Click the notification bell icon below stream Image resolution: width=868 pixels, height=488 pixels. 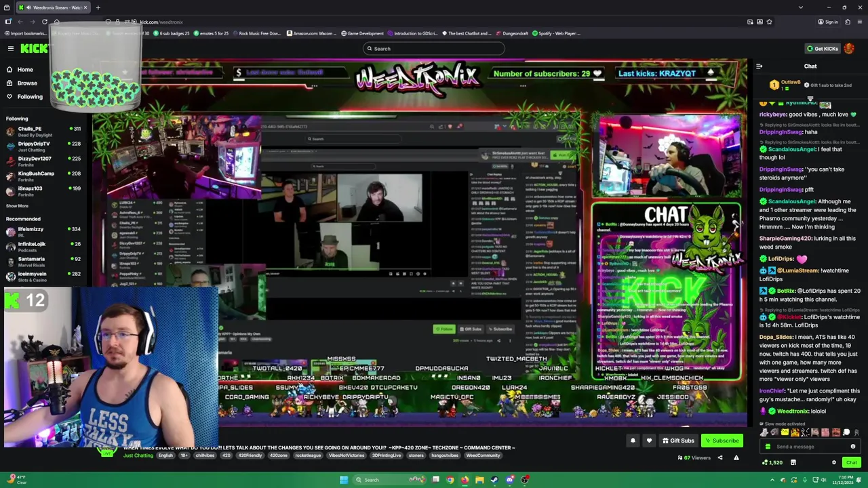coord(633,441)
